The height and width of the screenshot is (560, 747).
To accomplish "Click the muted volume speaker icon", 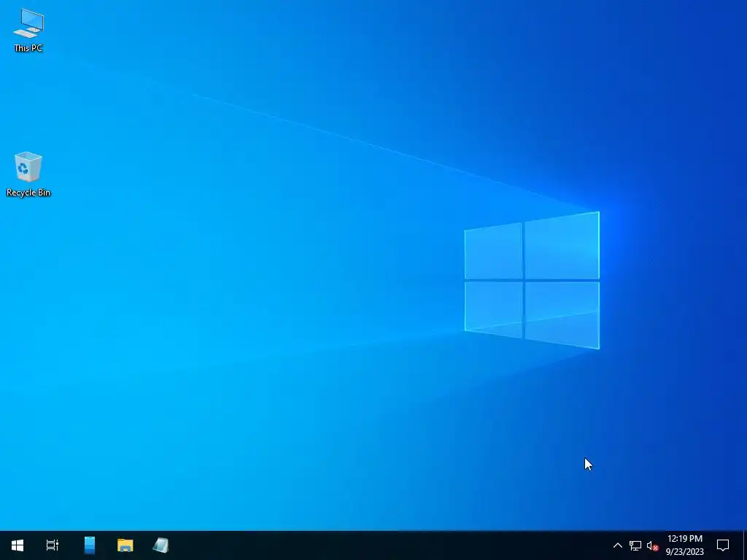I will coord(652,545).
